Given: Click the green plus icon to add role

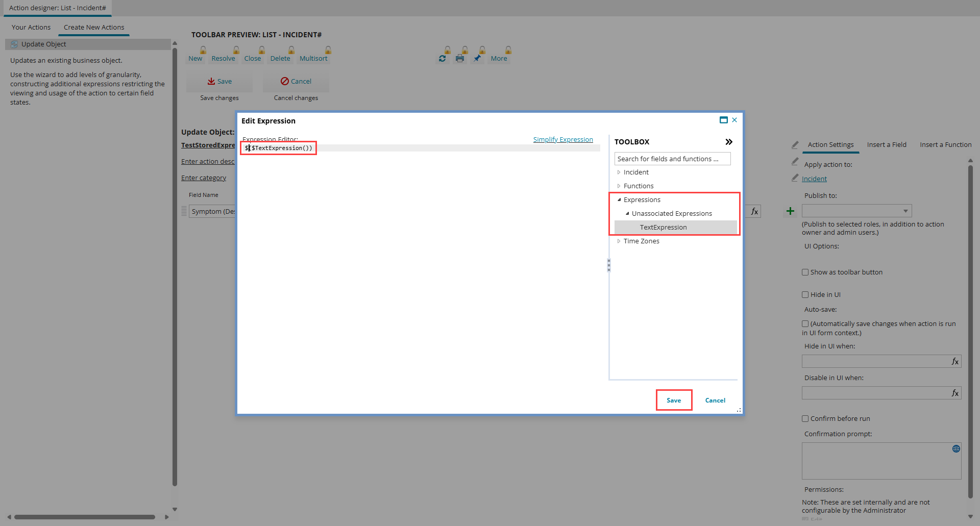Looking at the screenshot, I should [790, 211].
